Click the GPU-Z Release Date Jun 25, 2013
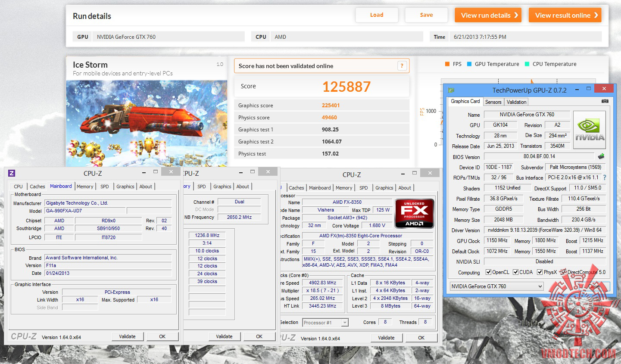621x364 pixels. [500, 146]
